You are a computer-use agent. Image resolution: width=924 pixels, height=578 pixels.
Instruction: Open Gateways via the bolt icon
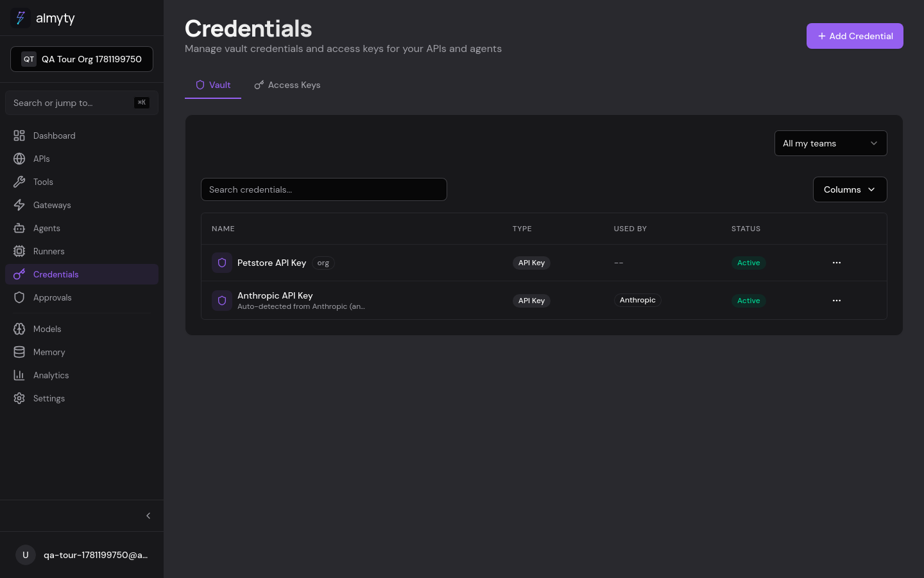click(19, 205)
